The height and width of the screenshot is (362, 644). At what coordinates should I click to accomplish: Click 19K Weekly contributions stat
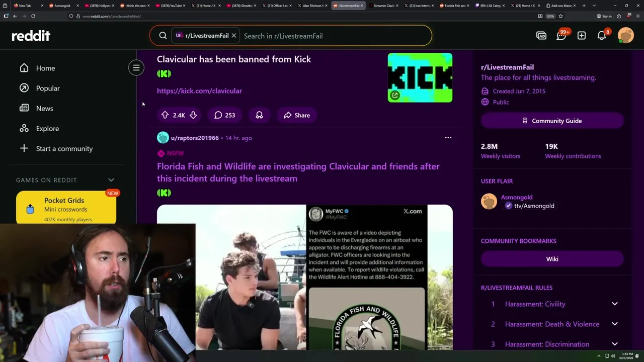click(573, 151)
